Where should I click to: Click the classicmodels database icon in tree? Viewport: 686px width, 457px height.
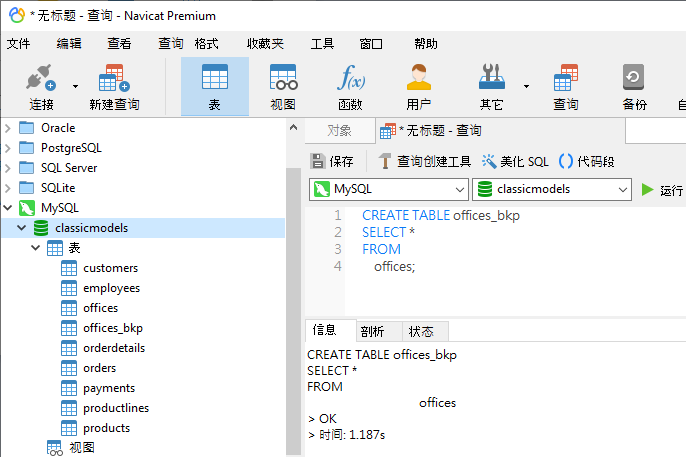(41, 228)
